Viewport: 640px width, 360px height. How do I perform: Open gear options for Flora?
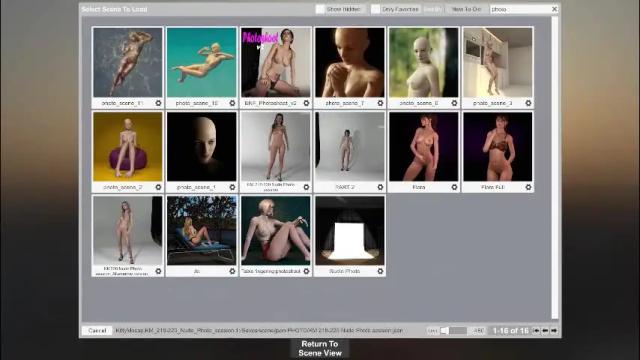point(454,187)
